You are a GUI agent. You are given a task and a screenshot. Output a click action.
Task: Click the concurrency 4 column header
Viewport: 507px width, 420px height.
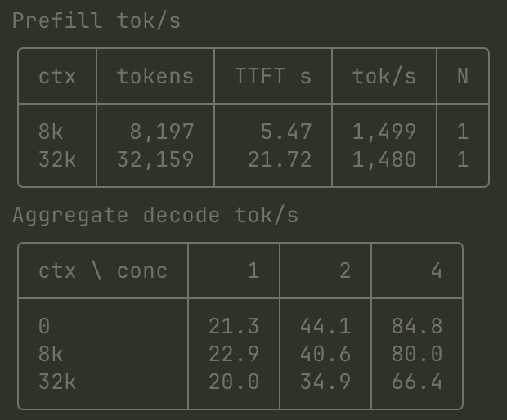436,270
